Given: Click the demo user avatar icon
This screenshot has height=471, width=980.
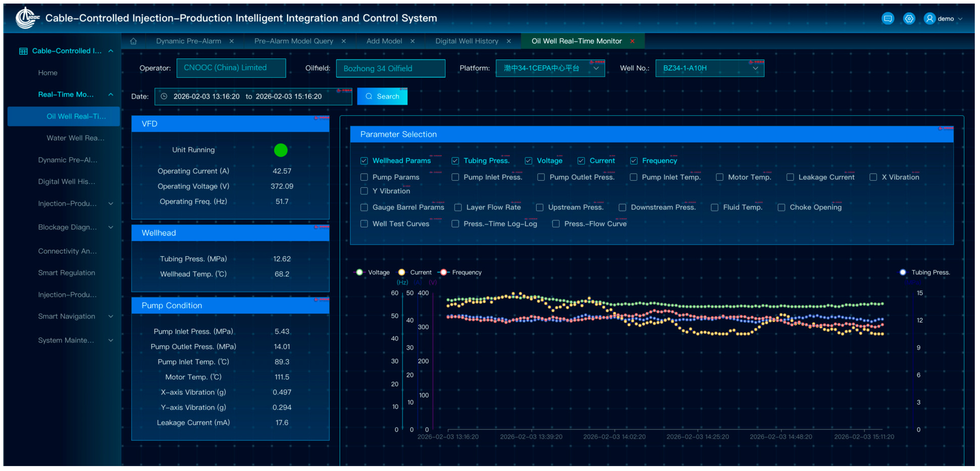Looking at the screenshot, I should [929, 18].
